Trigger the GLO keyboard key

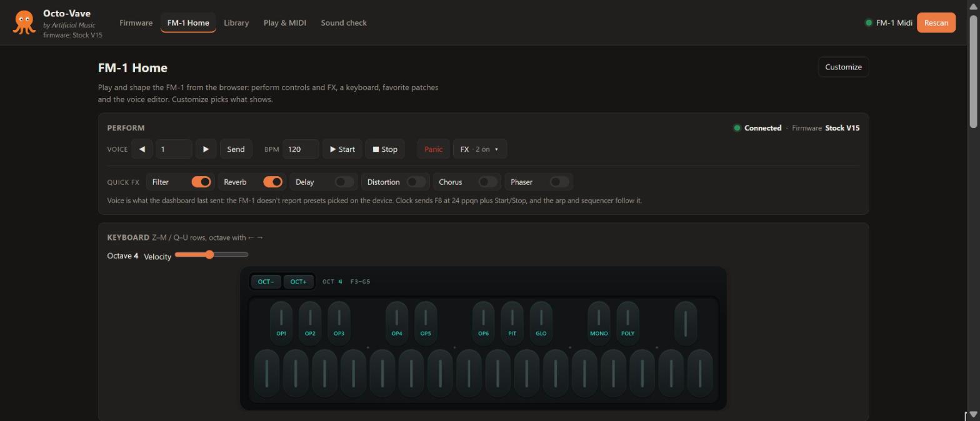pyautogui.click(x=541, y=324)
